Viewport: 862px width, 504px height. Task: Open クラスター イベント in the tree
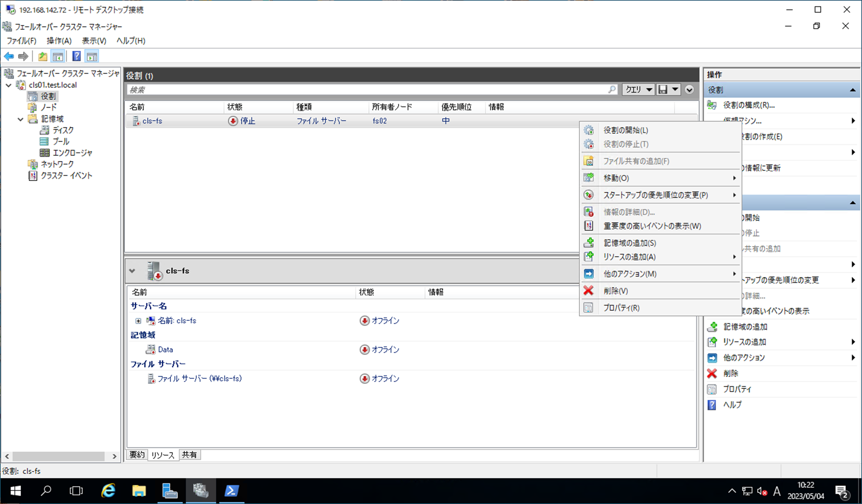pos(66,175)
